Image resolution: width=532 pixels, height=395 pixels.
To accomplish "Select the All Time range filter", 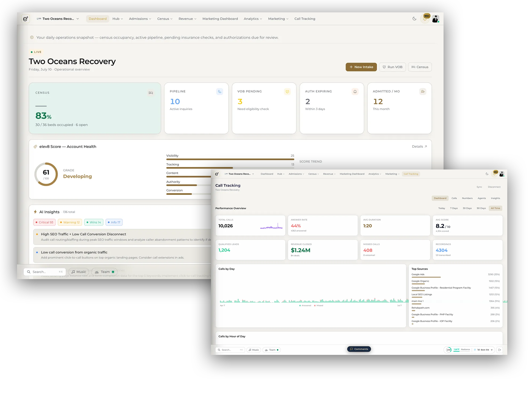I will point(495,208).
